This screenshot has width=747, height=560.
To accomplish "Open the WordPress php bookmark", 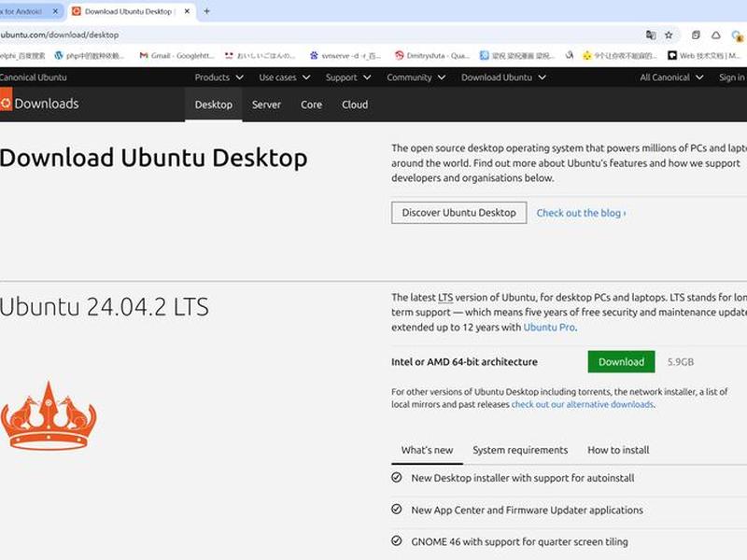I will 89,56.
